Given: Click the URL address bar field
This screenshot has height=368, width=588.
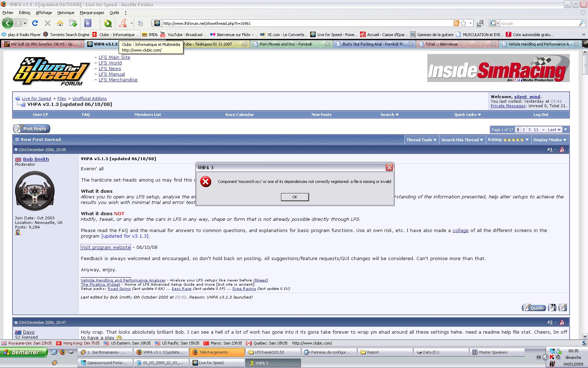Looking at the screenshot, I should pyautogui.click(x=306, y=23).
